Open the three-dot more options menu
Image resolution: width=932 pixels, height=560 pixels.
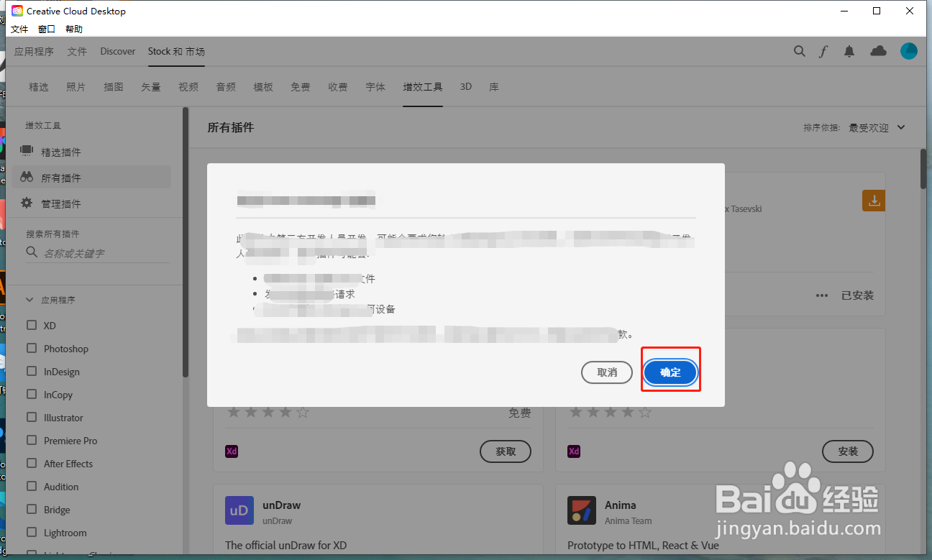click(x=822, y=295)
